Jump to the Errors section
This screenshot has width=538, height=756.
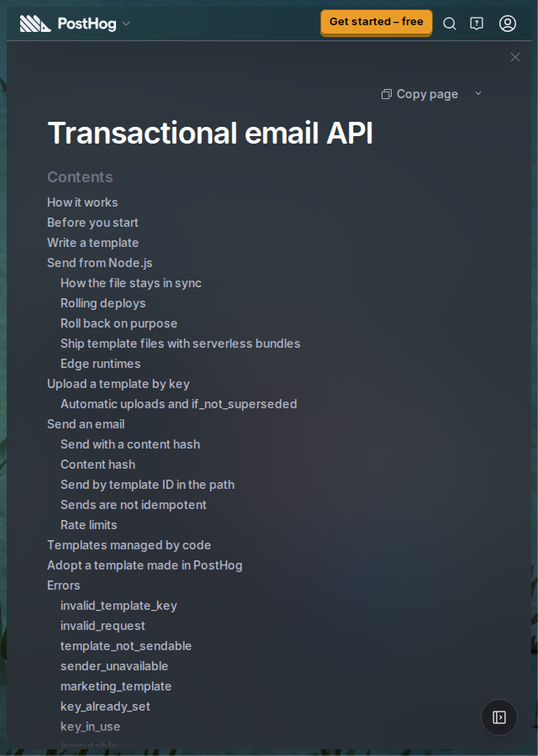[x=64, y=585]
